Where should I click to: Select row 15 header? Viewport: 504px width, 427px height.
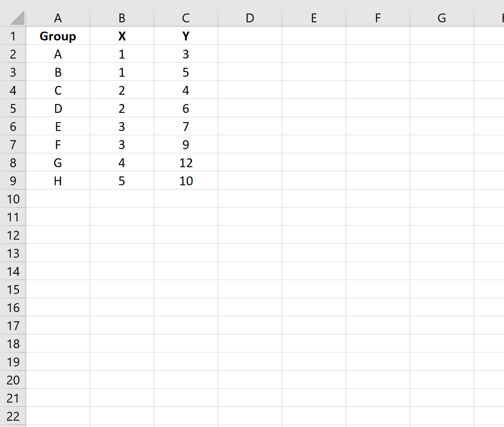[x=13, y=289]
